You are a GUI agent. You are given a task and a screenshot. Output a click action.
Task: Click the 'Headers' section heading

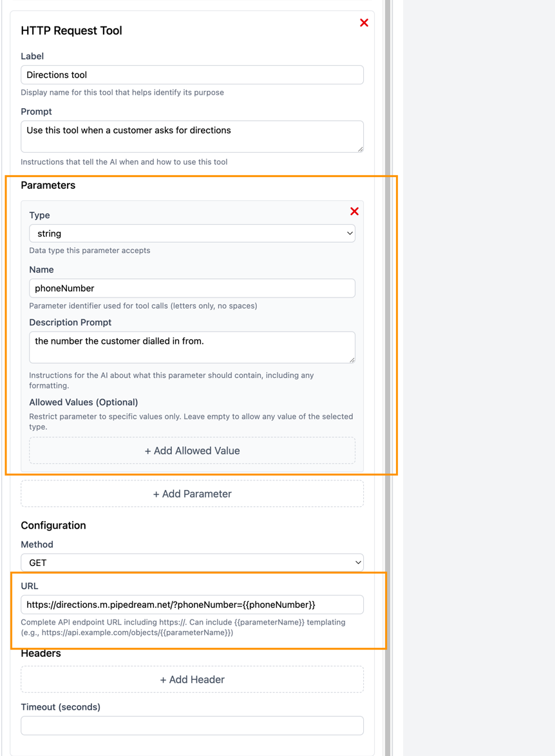(41, 654)
